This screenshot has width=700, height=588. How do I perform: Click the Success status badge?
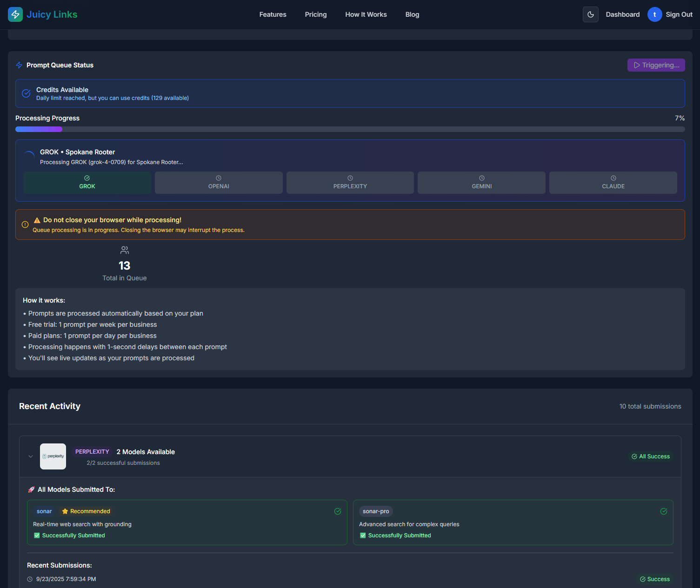pos(655,579)
